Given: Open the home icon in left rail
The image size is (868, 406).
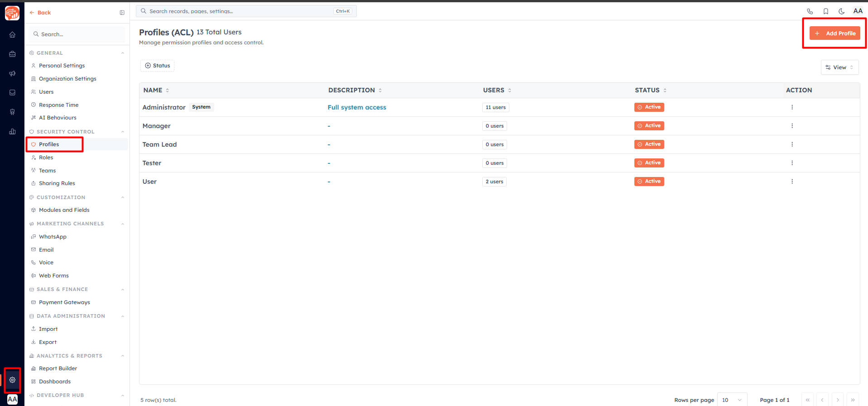Looking at the screenshot, I should point(12,34).
